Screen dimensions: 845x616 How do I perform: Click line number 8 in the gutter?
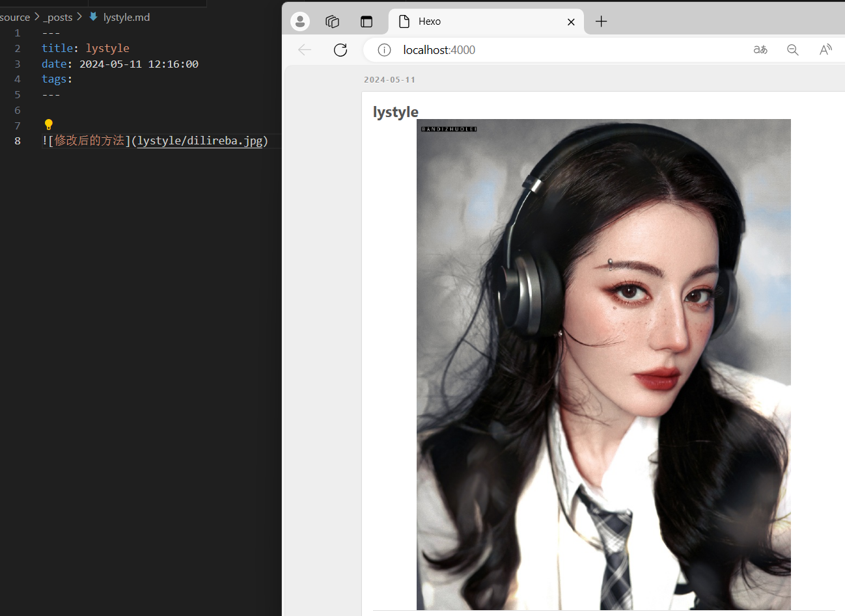[18, 141]
